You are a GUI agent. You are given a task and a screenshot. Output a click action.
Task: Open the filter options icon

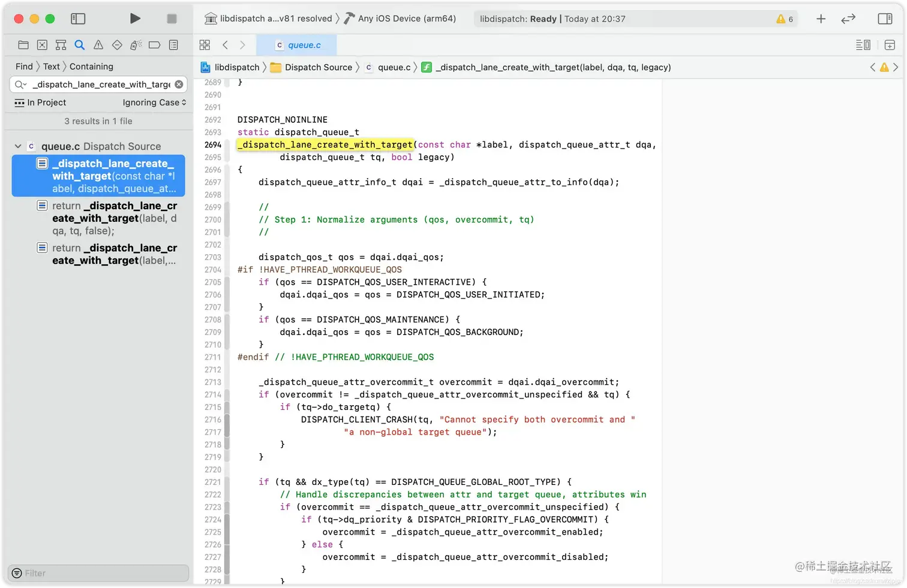17,573
